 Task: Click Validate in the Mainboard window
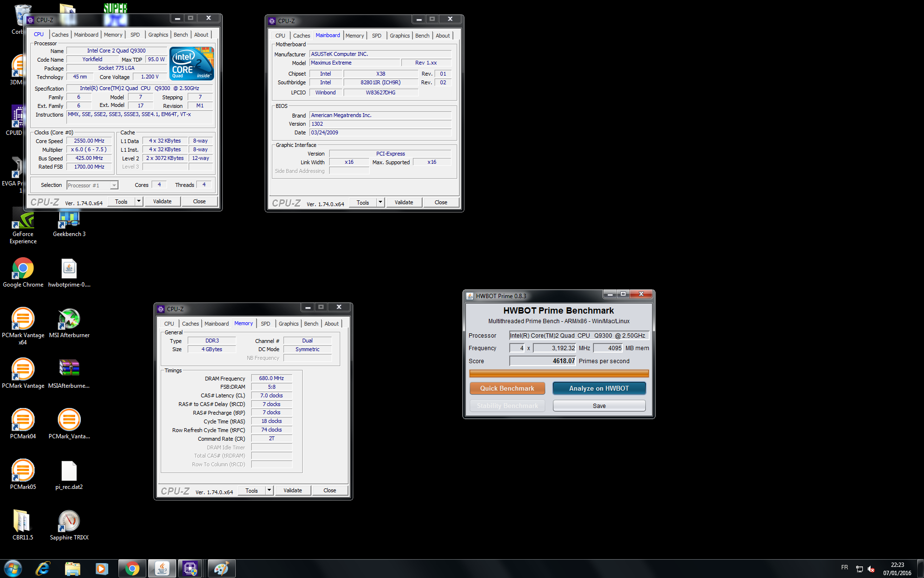point(404,202)
